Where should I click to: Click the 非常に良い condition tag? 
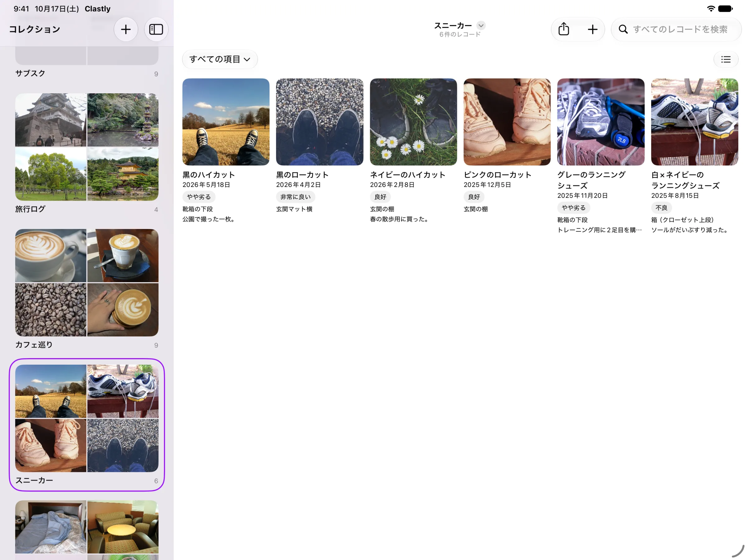(x=295, y=197)
